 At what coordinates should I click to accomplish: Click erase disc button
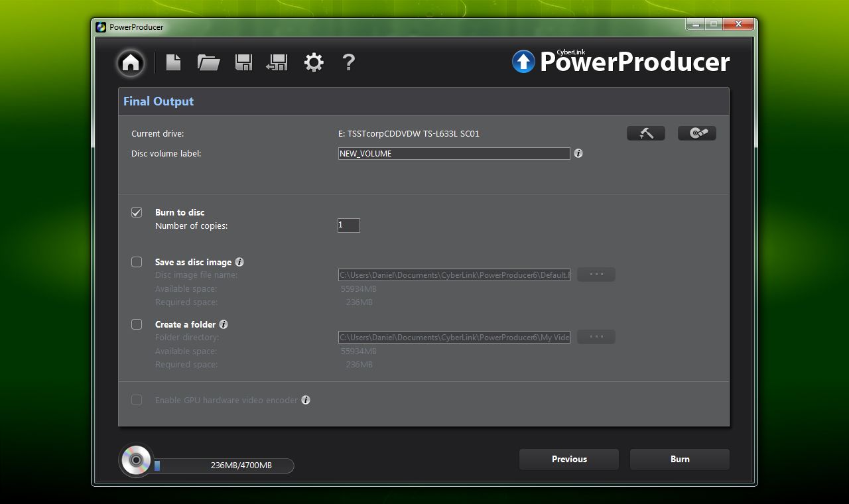(697, 133)
